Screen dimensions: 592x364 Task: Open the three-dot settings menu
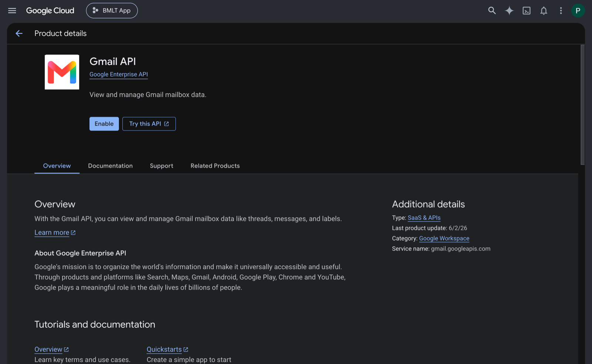(x=561, y=11)
